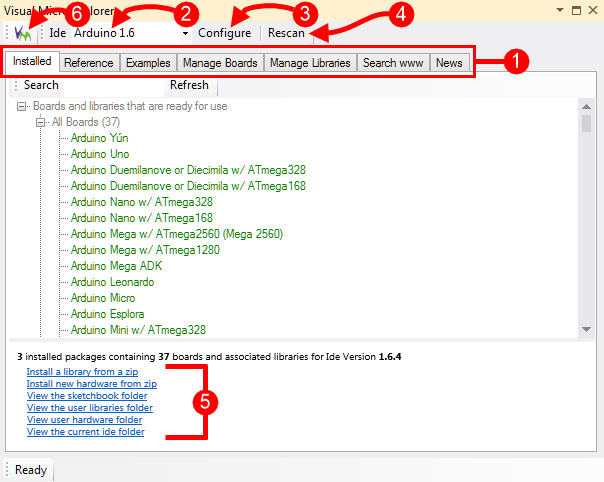The height and width of the screenshot is (482, 604).
Task: Show the News tab
Action: [449, 63]
